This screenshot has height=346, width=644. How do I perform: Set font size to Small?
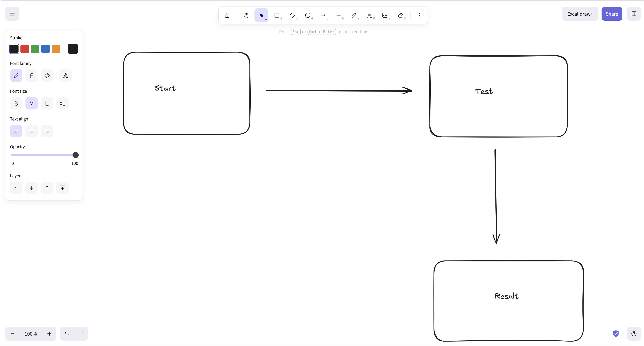(16, 103)
